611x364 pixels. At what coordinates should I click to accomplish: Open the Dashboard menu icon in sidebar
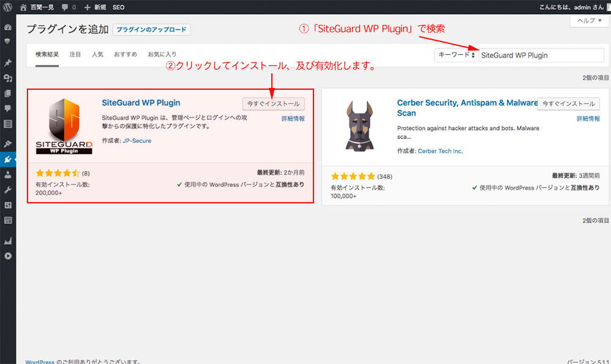[8, 27]
